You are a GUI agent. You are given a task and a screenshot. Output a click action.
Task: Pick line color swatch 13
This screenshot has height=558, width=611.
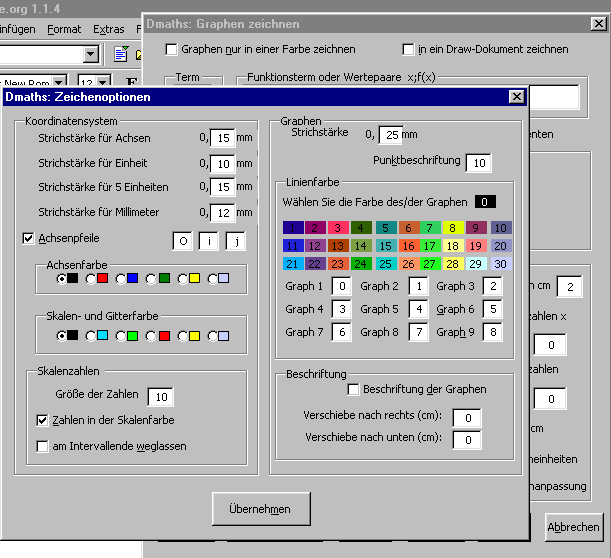click(x=337, y=246)
